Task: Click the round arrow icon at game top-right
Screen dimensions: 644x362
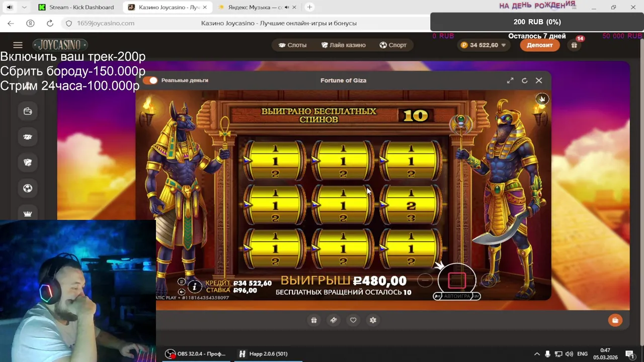Action: click(x=542, y=99)
